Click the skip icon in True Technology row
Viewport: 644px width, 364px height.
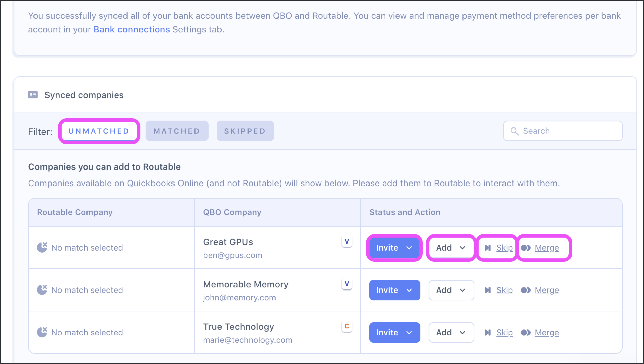coord(487,333)
